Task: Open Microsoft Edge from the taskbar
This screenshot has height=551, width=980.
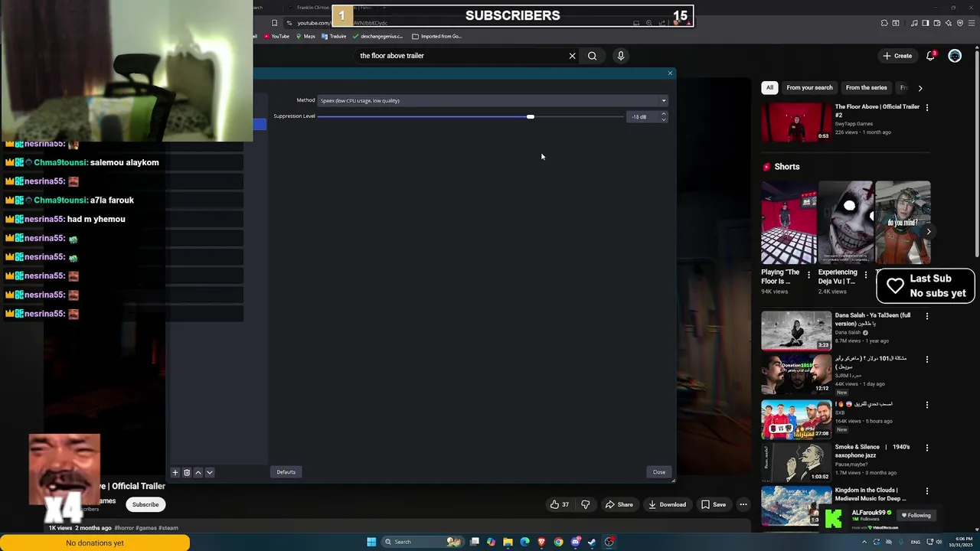Action: [524, 542]
